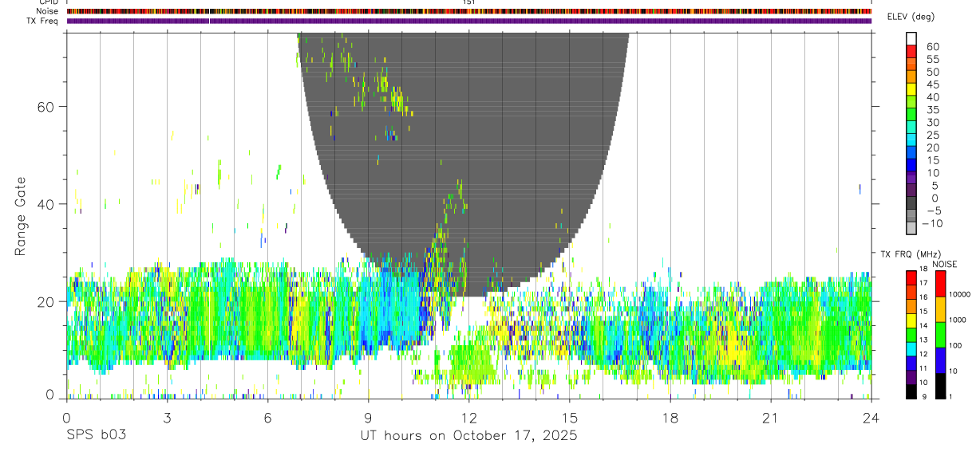Click the '6' tick label on the time axis
This screenshot has height=452, width=980.
tap(267, 418)
